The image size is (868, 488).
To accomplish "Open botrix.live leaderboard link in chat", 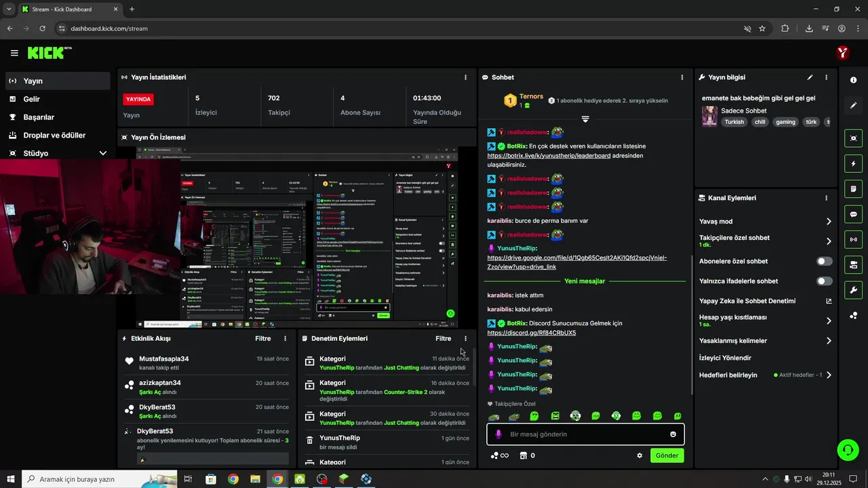I will (x=549, y=156).
